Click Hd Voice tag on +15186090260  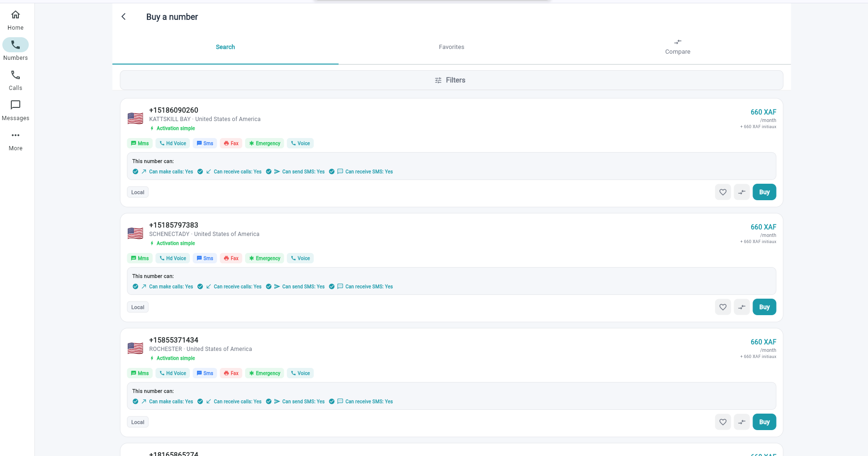coord(172,143)
